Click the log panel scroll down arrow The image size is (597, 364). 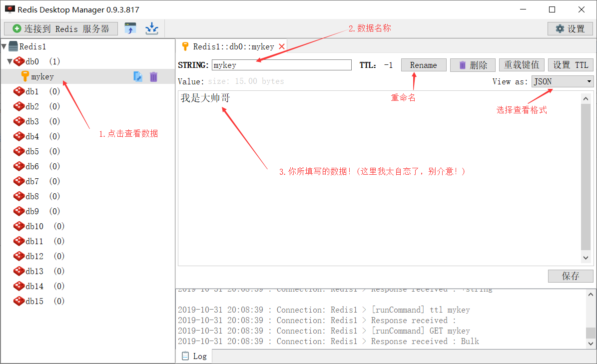(591, 344)
